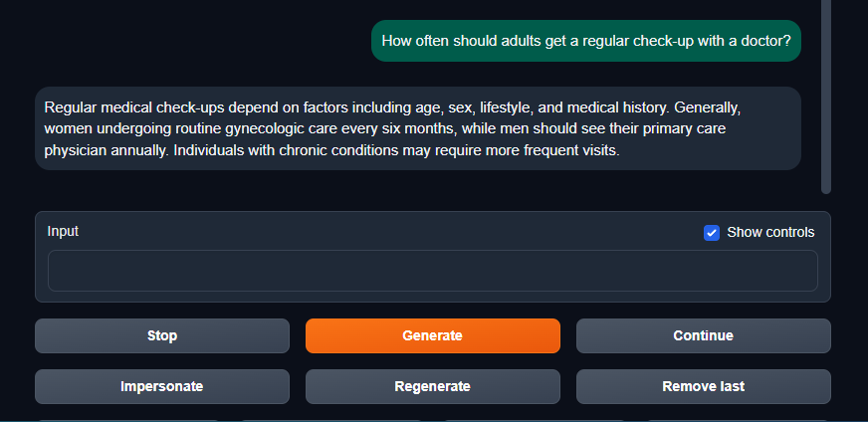Select the green user question bubble
The width and height of the screenshot is (868, 422).
pos(586,41)
